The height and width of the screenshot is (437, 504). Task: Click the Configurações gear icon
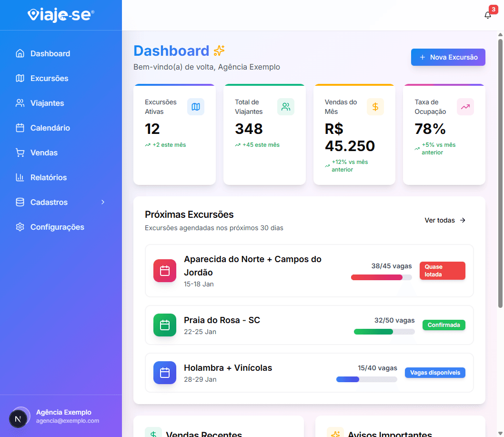[x=20, y=227]
